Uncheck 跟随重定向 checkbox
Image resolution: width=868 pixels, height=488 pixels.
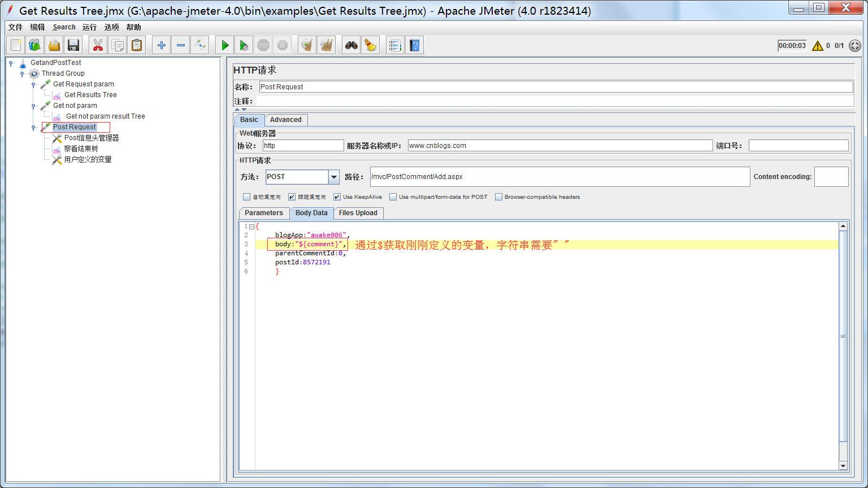[292, 197]
